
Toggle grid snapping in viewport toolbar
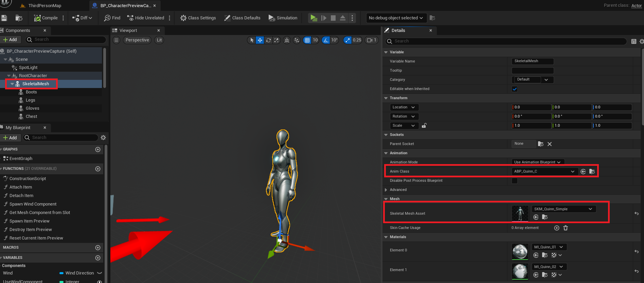[x=307, y=40]
